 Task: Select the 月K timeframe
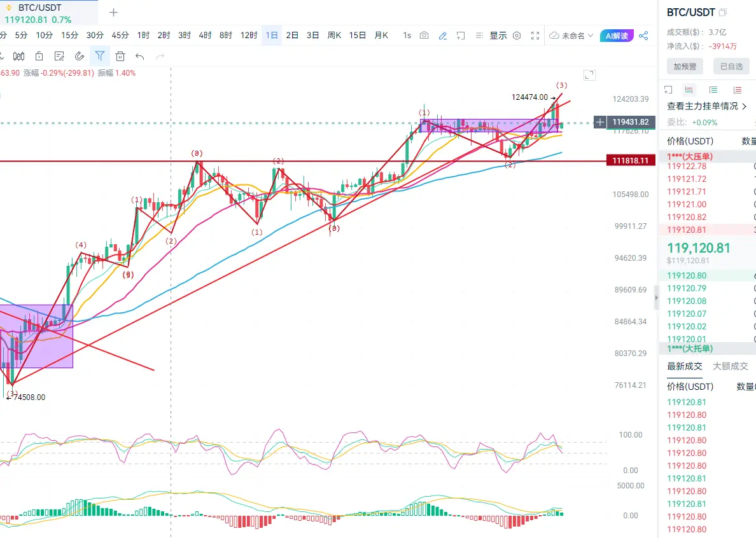pyautogui.click(x=381, y=35)
